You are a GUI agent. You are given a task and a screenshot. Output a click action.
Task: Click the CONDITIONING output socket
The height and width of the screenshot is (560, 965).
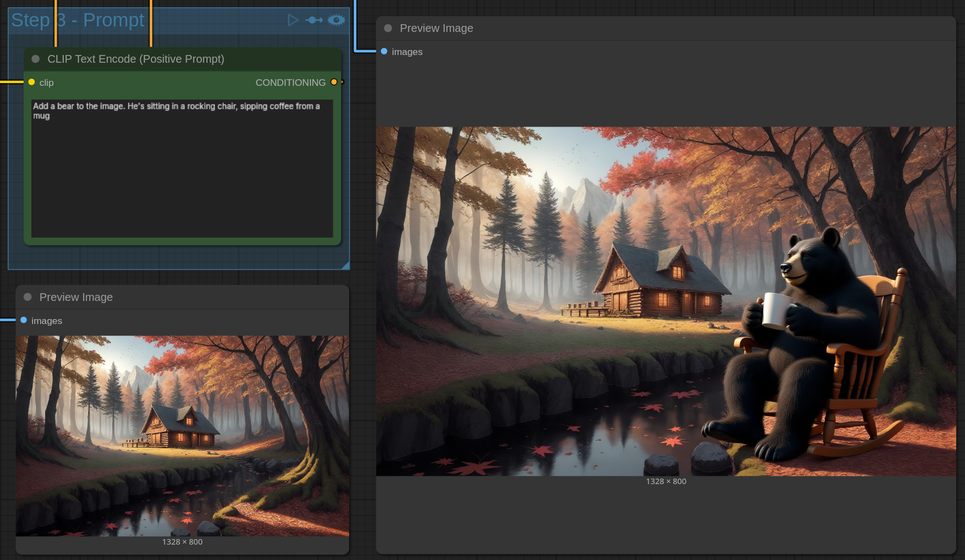click(334, 82)
